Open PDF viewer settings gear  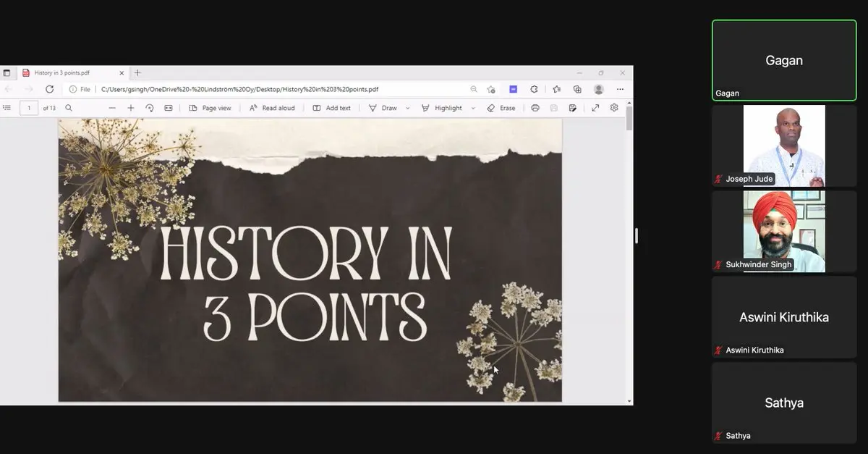614,108
